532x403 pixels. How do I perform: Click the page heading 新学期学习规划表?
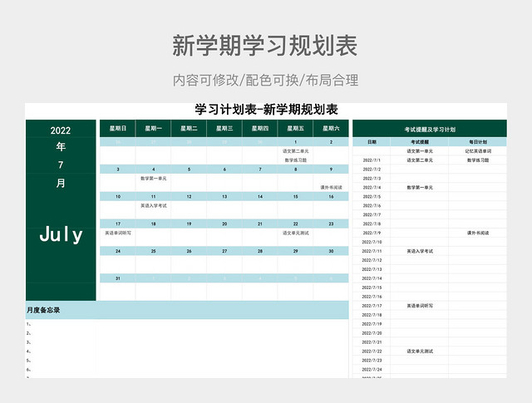tap(265, 46)
